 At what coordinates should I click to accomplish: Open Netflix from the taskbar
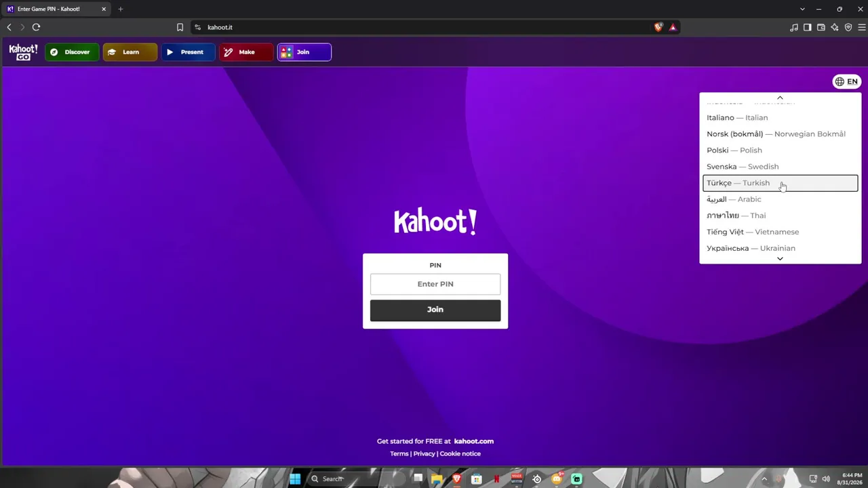[x=497, y=479]
